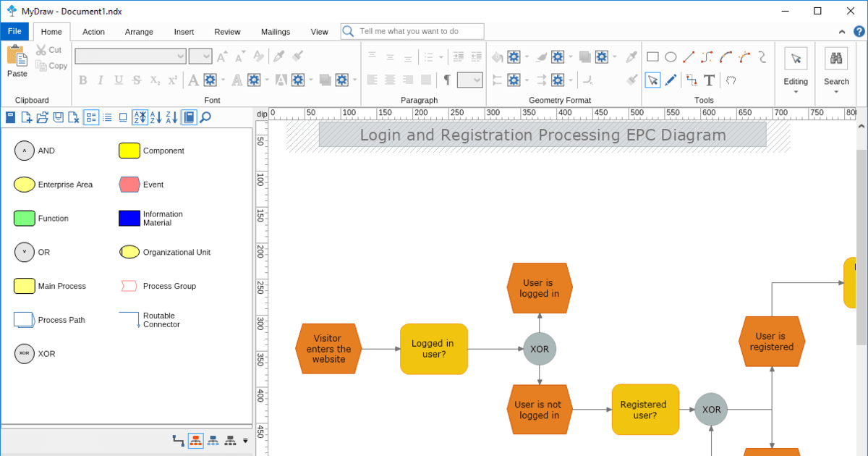Toggle the orange-highlighted shape library button
The height and width of the screenshot is (456, 868).
point(195,440)
